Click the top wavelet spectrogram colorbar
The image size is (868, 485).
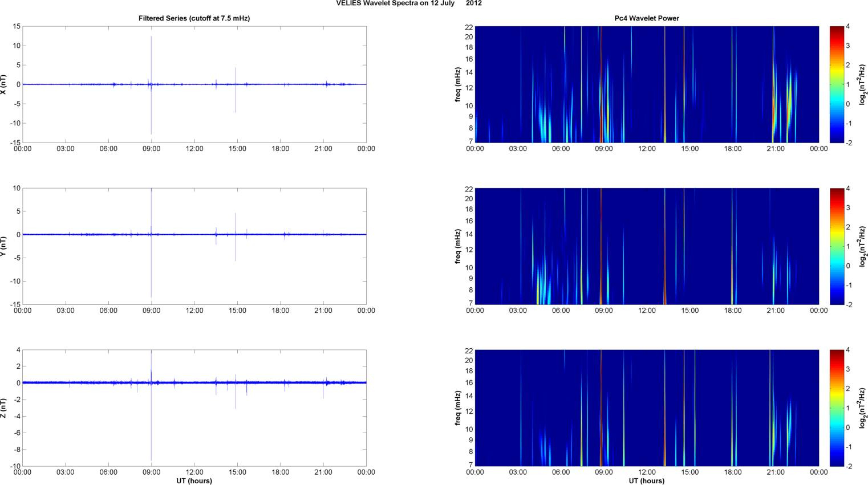click(836, 84)
